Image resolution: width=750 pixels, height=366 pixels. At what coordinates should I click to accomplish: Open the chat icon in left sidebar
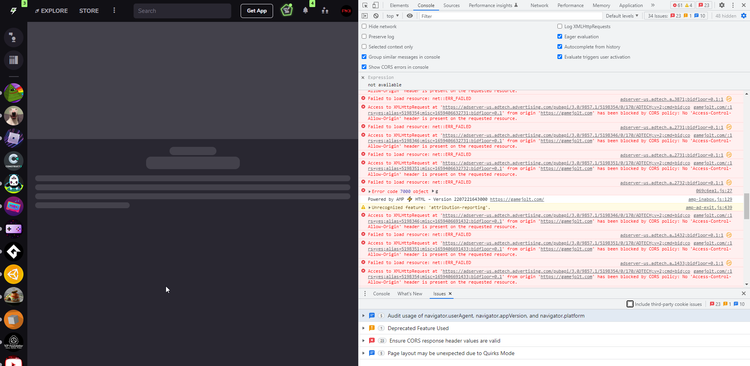coord(13,37)
